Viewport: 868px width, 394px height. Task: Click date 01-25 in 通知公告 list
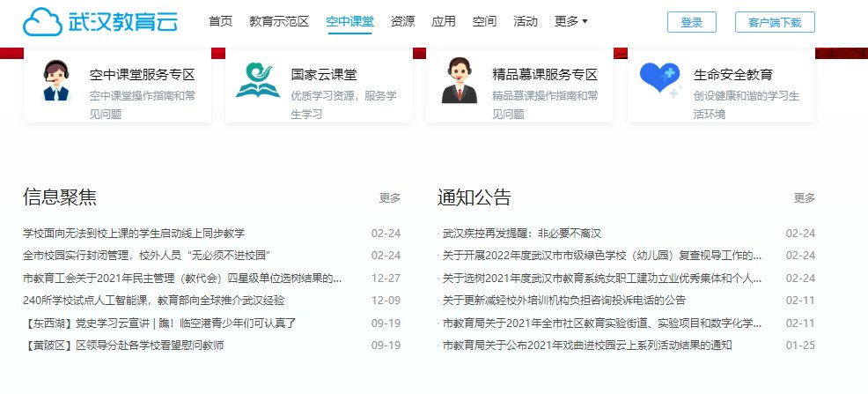(x=800, y=346)
